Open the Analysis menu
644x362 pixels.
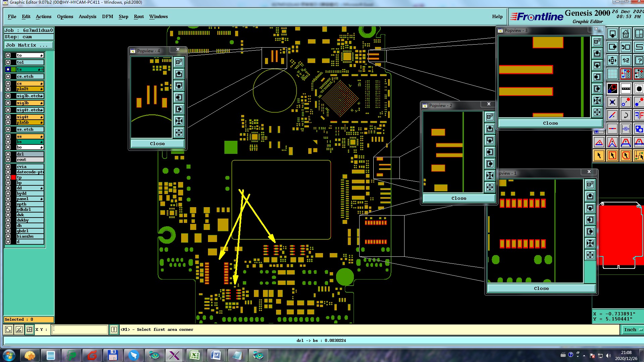87,16
